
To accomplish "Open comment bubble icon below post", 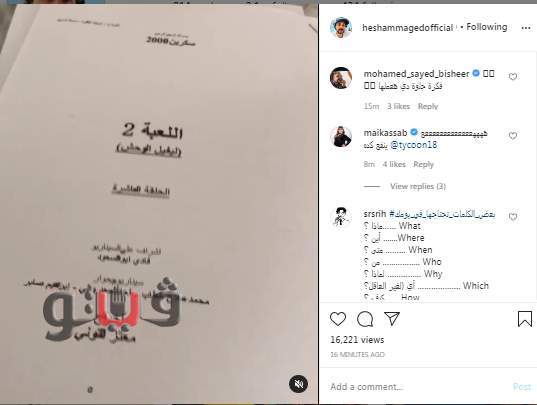I will (365, 319).
